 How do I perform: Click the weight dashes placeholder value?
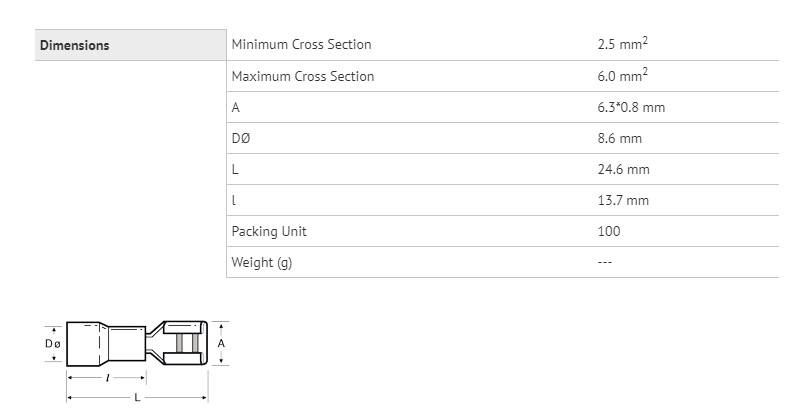pos(605,263)
